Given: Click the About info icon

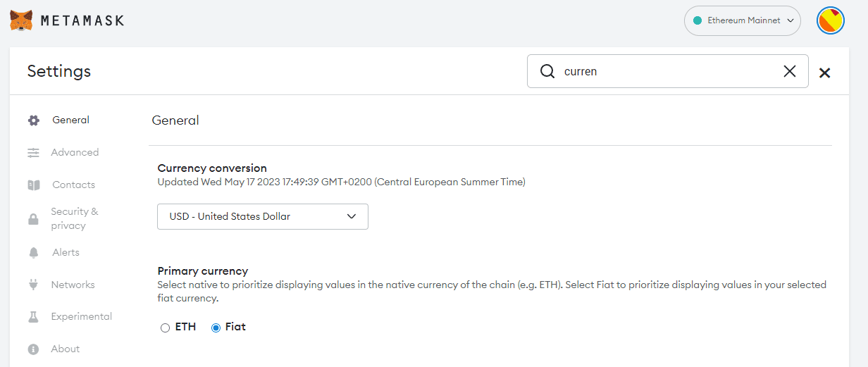Looking at the screenshot, I should pos(33,349).
